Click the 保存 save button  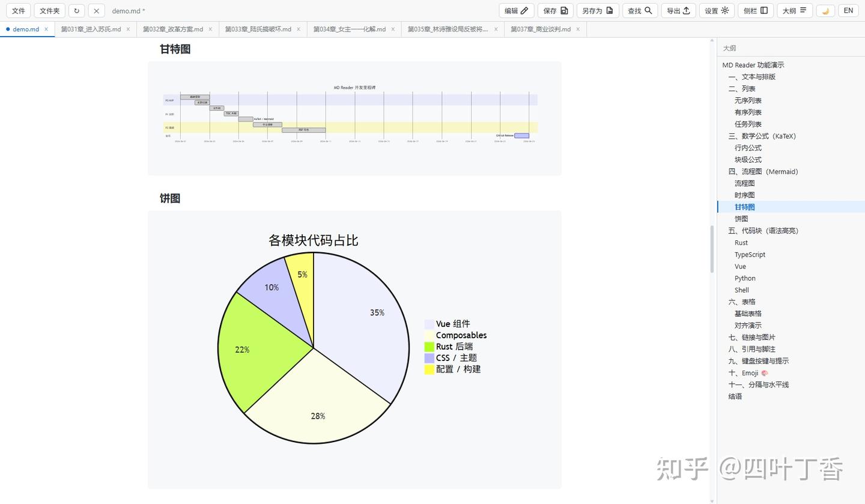(x=555, y=10)
